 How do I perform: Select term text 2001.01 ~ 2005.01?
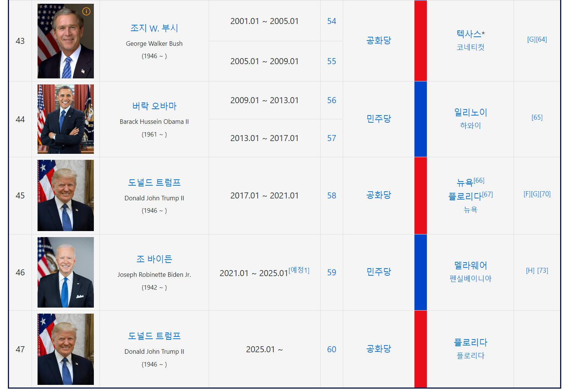(265, 21)
